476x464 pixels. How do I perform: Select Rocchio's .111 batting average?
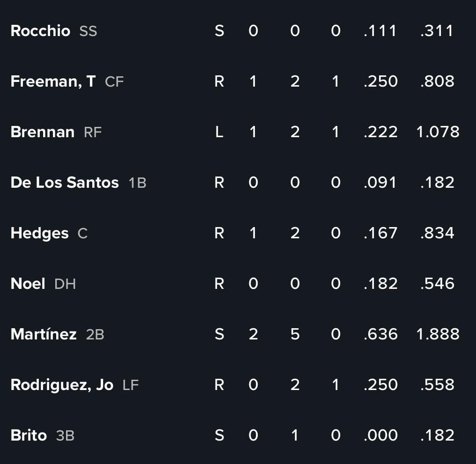[x=380, y=30]
